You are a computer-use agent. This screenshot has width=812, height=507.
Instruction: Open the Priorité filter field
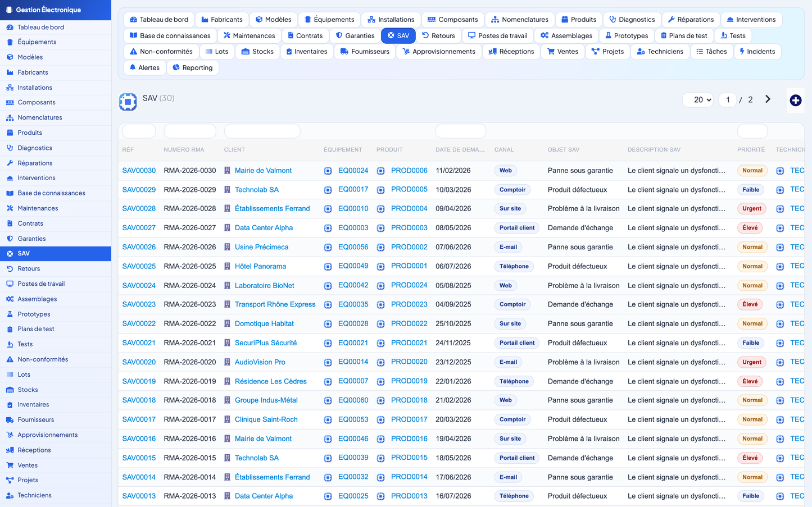(752, 131)
